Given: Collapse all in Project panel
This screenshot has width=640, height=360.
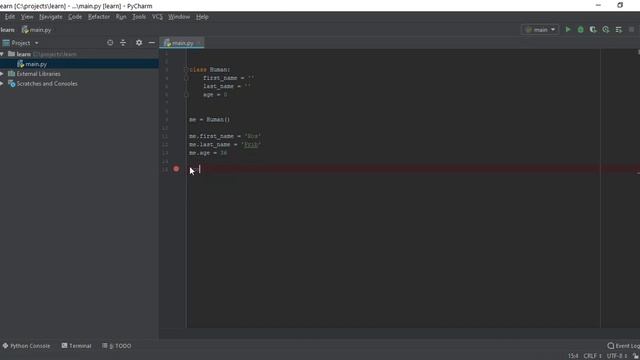Looking at the screenshot, I should [123, 42].
